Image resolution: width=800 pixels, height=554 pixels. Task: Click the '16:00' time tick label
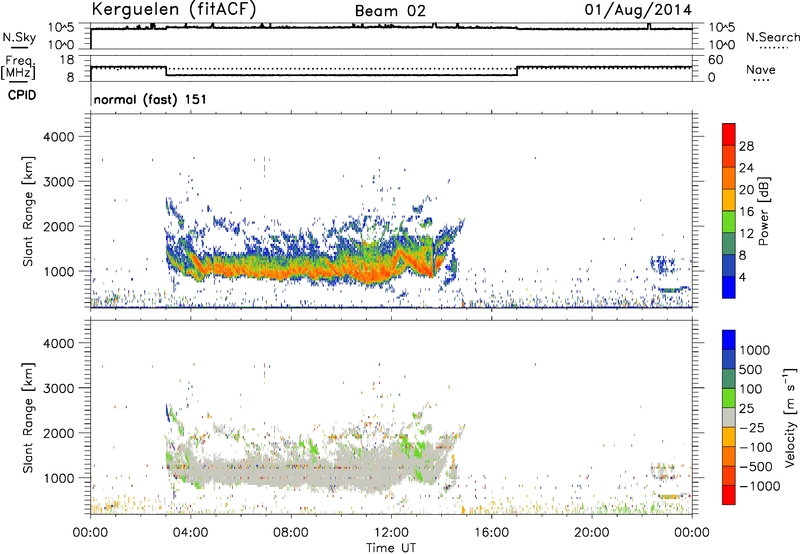[x=491, y=533]
